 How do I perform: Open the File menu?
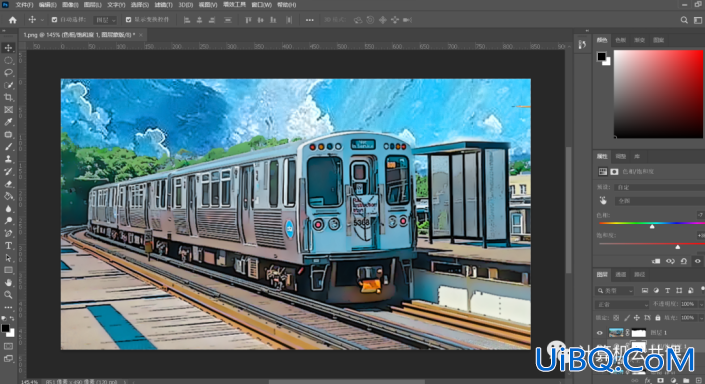pos(24,4)
